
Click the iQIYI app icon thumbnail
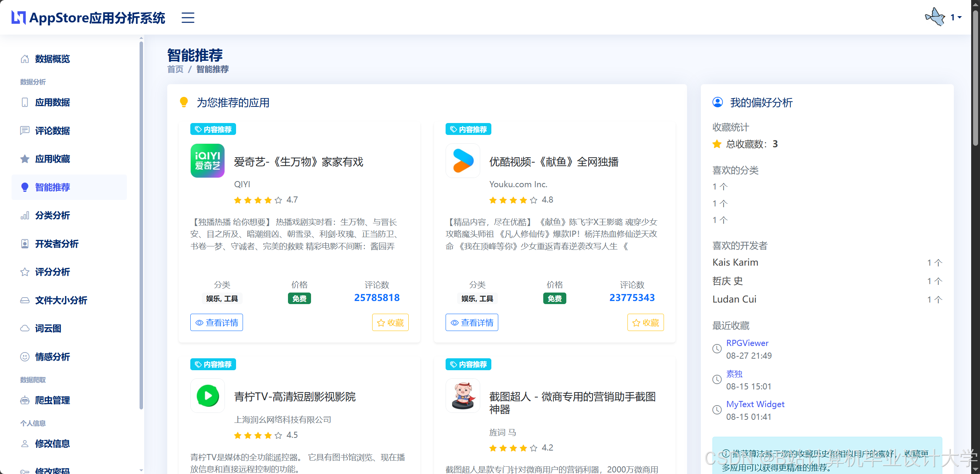208,161
